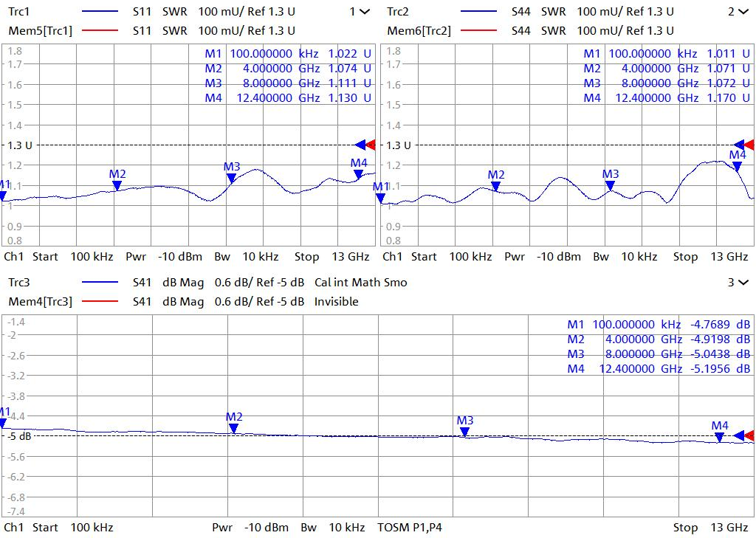This screenshot has width=756, height=538.
Task: Select marker M2 on the S44 SWR trace
Action: [495, 186]
